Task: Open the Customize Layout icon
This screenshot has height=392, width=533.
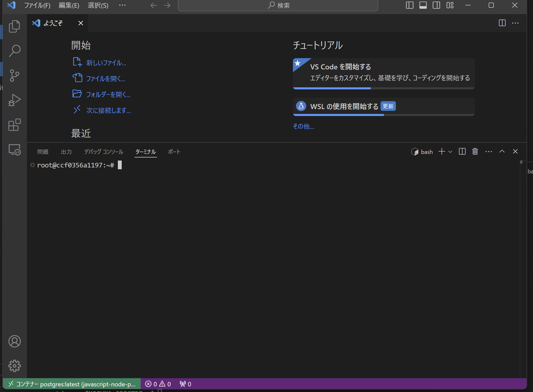Action: 450,5
